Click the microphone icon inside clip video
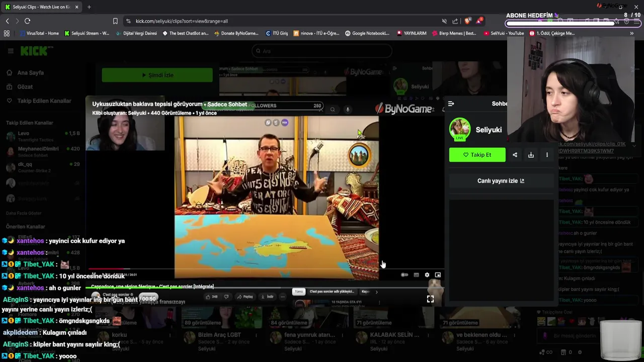644x362 pixels. tap(347, 109)
